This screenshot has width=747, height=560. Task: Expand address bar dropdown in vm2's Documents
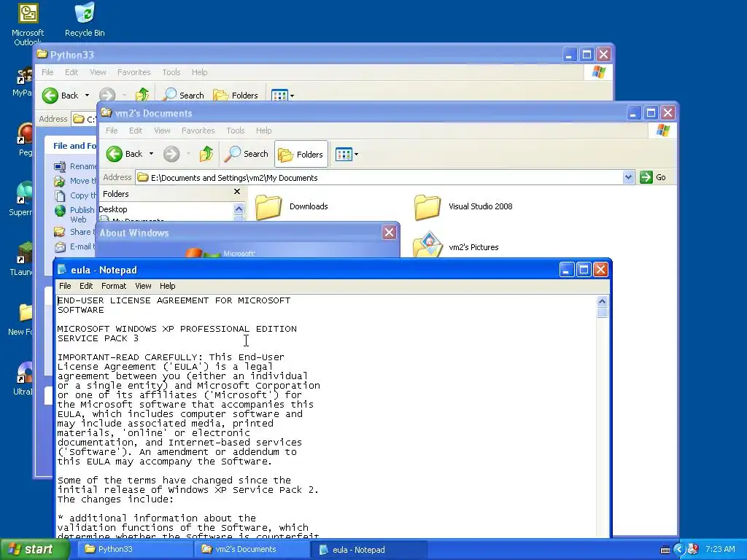(628, 178)
